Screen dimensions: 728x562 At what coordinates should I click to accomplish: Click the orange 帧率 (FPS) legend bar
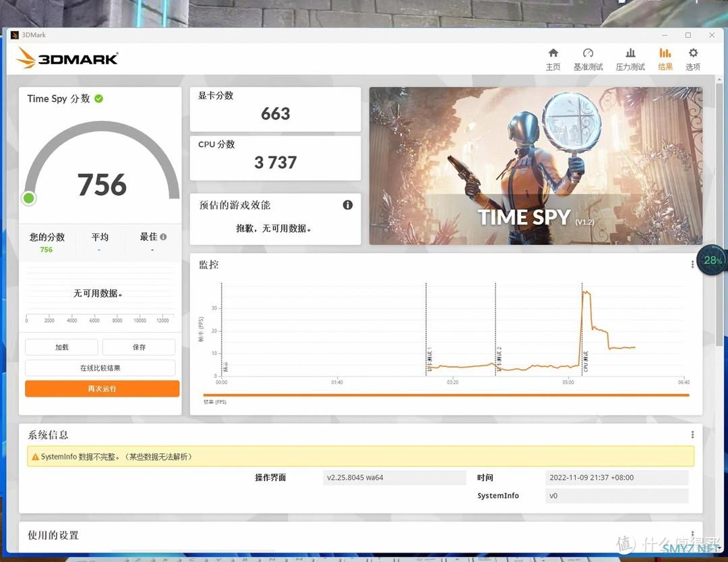point(446,395)
